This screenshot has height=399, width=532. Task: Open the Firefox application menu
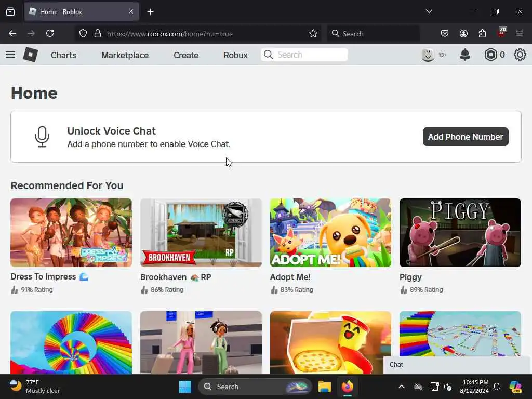[x=520, y=33]
